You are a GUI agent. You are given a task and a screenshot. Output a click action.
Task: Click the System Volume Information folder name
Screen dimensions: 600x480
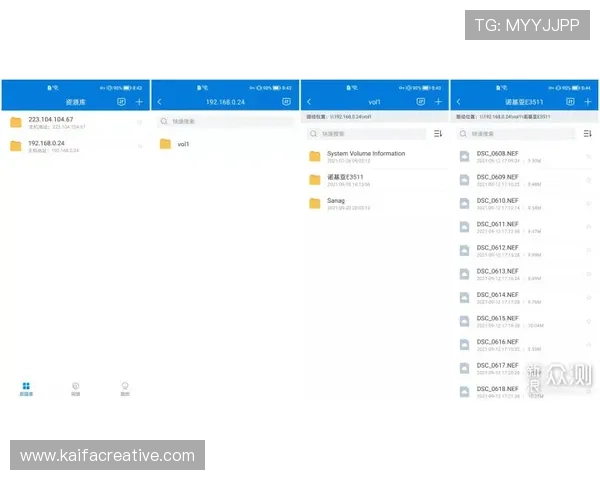point(366,153)
